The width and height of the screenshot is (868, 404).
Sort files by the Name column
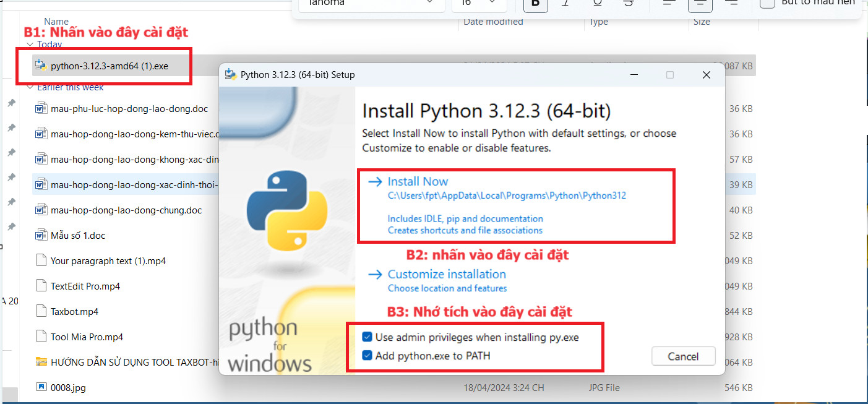pyautogui.click(x=57, y=22)
